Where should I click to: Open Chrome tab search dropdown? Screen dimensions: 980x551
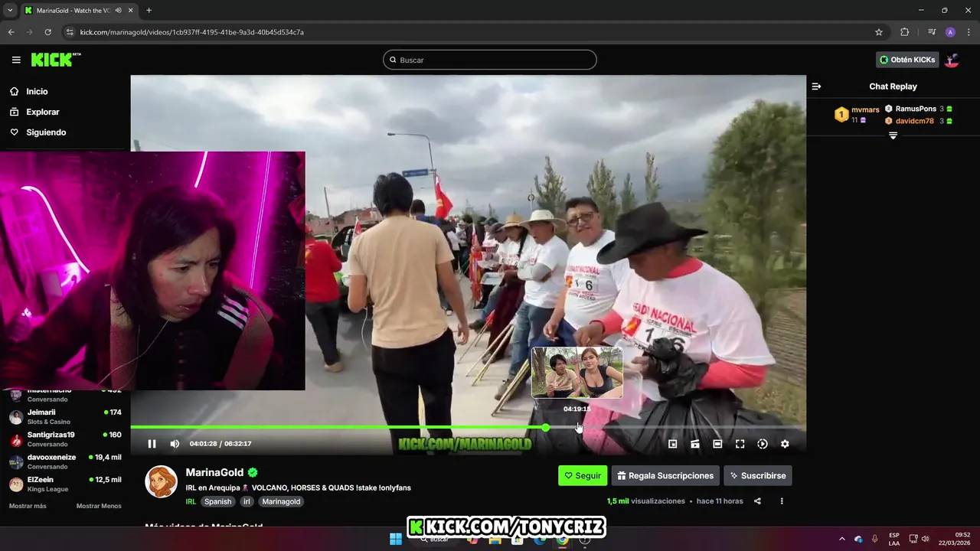click(10, 10)
